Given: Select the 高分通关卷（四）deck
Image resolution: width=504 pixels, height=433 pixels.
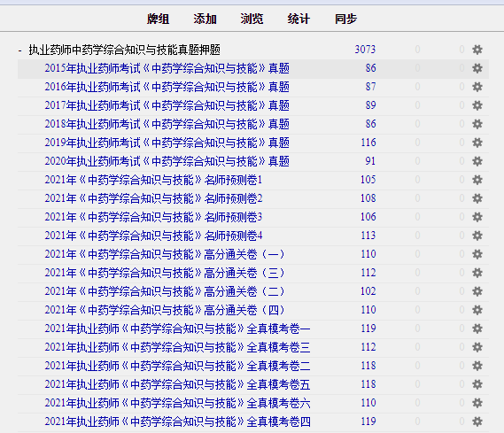Looking at the screenshot, I should (165, 310).
